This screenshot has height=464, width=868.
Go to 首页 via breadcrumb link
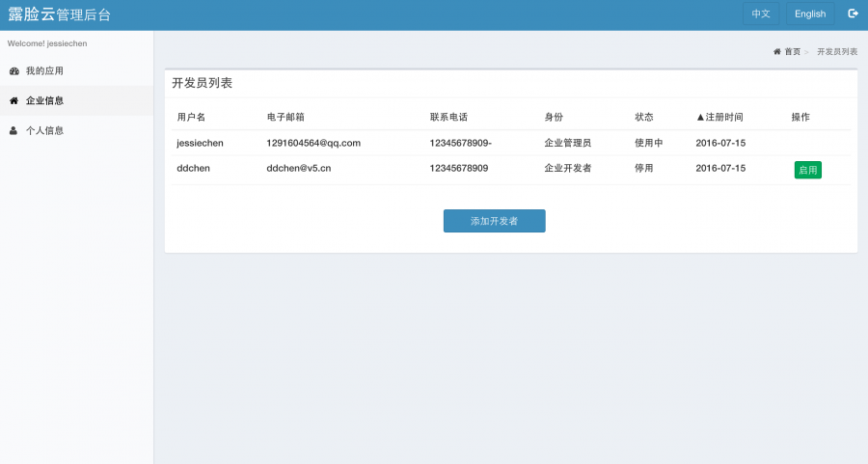792,51
